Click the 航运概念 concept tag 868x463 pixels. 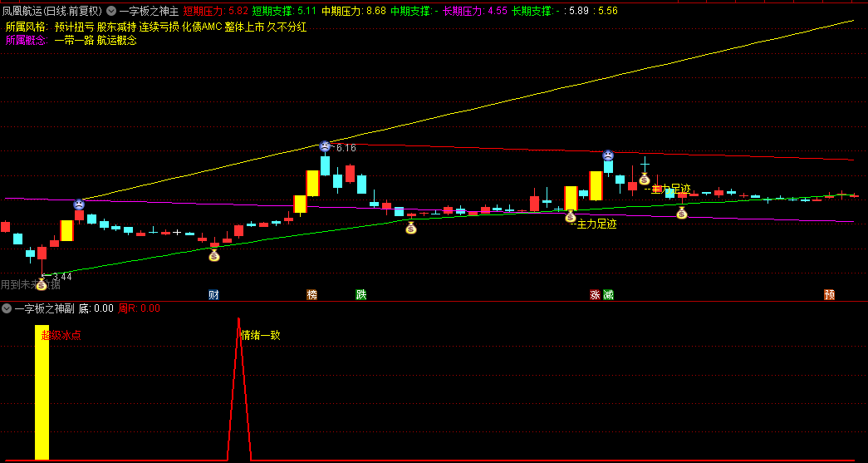[117, 40]
